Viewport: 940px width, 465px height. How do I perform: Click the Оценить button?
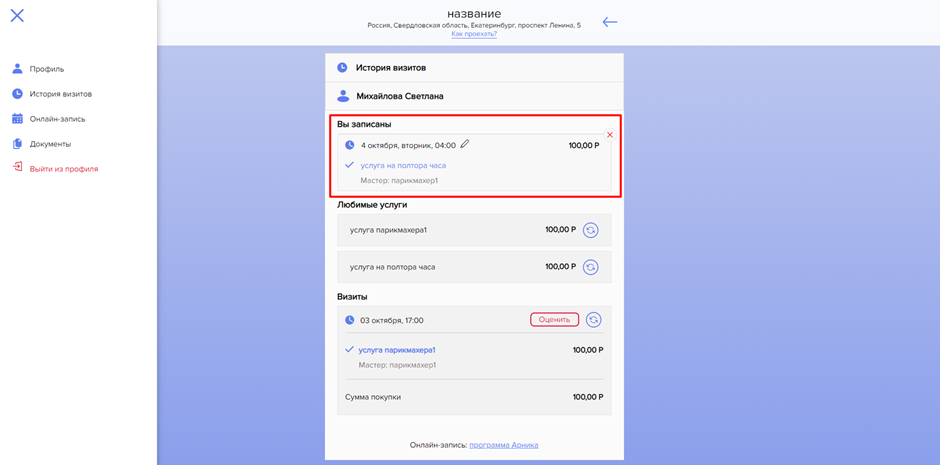[x=555, y=320]
